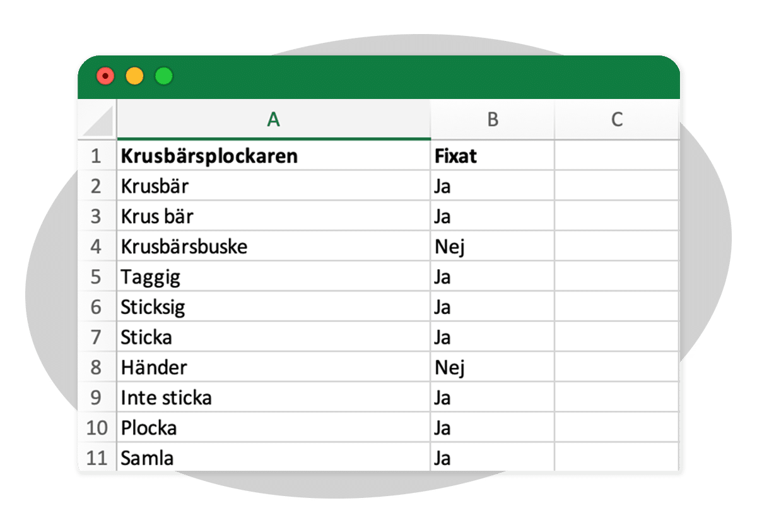
Task: Select the row 8 header
Action: click(x=97, y=367)
